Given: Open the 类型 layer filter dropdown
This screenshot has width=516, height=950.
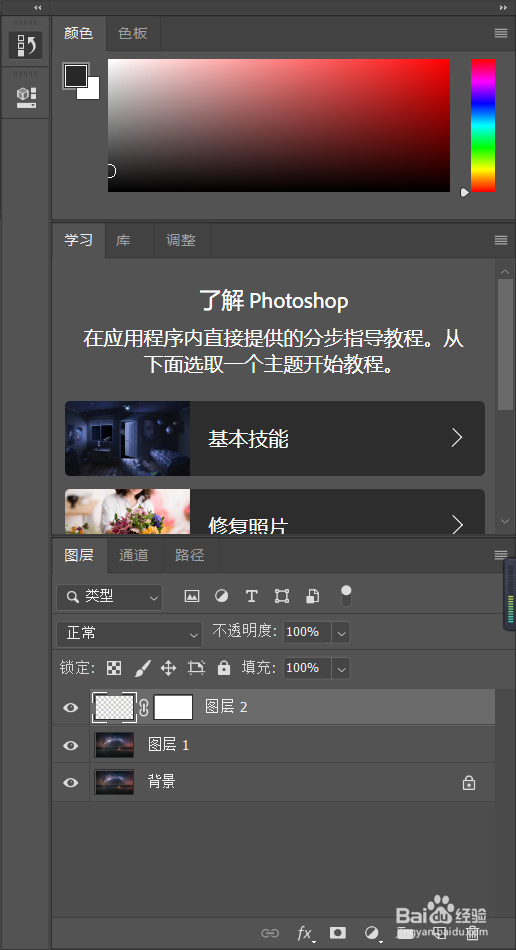Looking at the screenshot, I should point(109,597).
